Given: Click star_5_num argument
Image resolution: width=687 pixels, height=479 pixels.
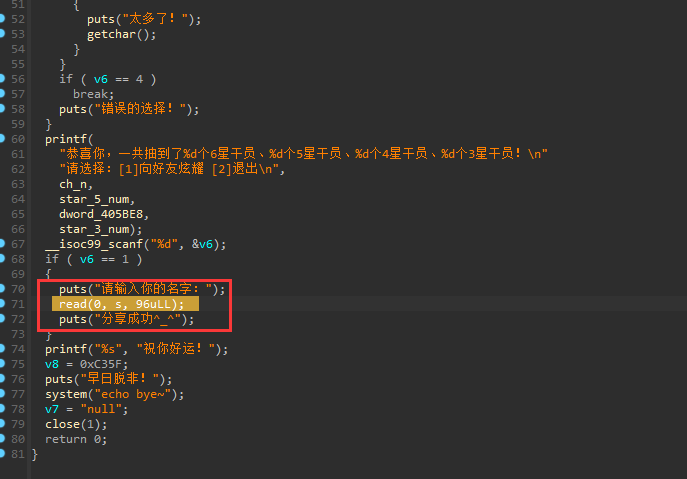Looking at the screenshot, I should pos(94,199).
